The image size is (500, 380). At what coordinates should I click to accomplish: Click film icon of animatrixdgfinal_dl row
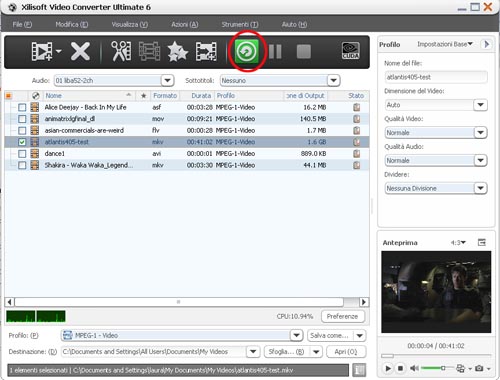coord(35,119)
